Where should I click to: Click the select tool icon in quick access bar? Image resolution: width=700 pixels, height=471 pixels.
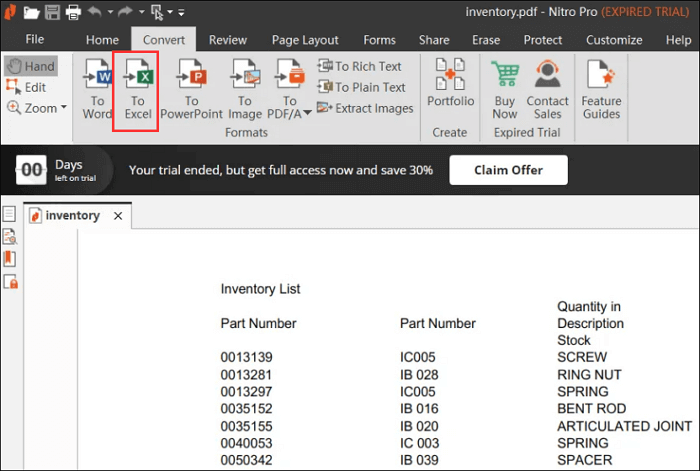[157, 13]
